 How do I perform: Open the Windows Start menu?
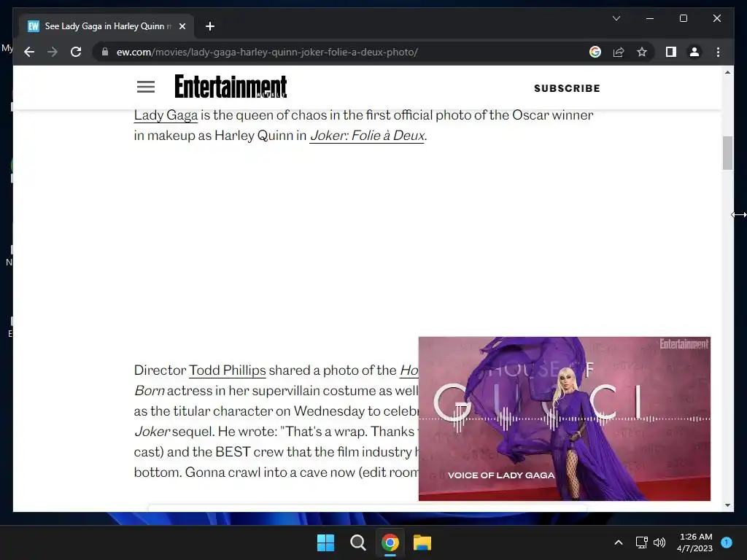(x=326, y=542)
